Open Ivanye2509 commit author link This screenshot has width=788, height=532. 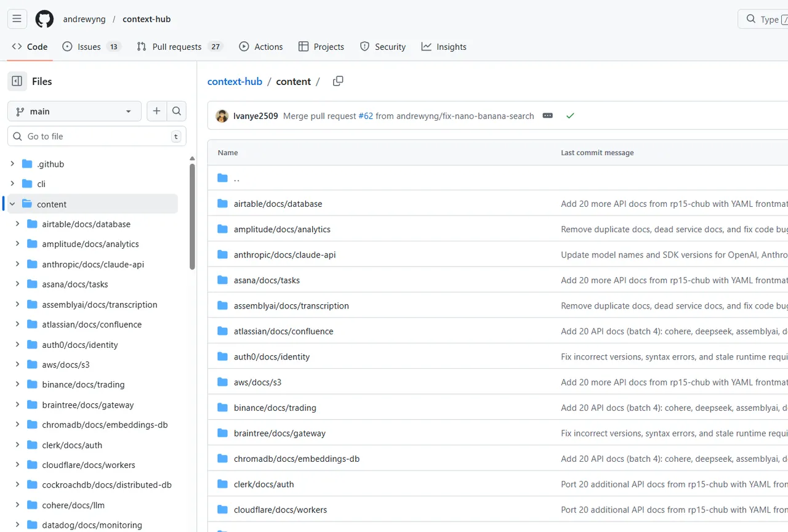pos(255,116)
